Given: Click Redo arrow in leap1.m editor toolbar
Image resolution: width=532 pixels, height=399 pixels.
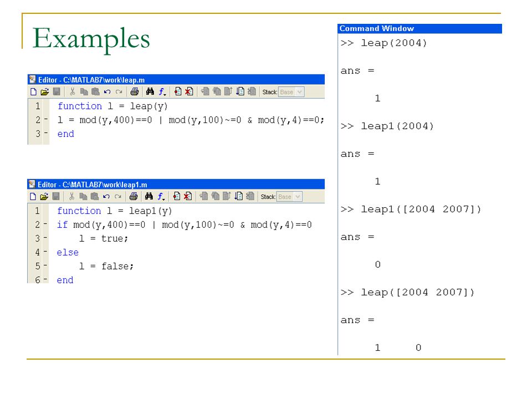Looking at the screenshot, I should coord(117,196).
